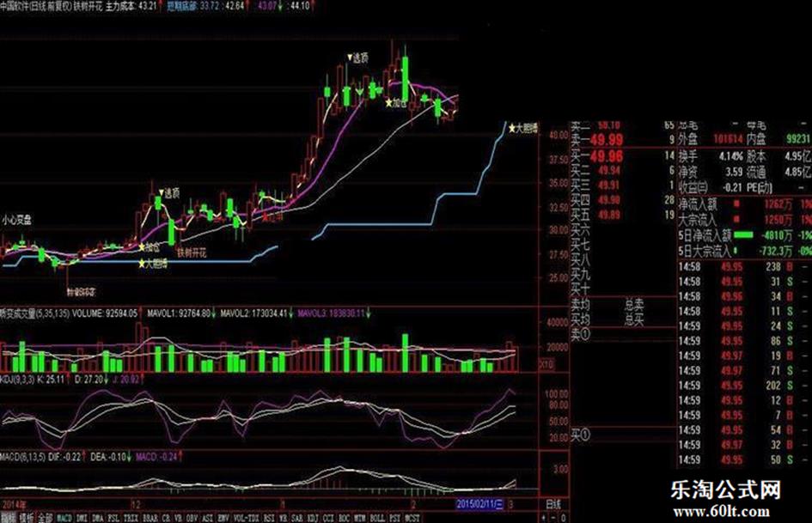The width and height of the screenshot is (812, 523).
Task: Click the buy-two price 49.94
Action: [609, 170]
